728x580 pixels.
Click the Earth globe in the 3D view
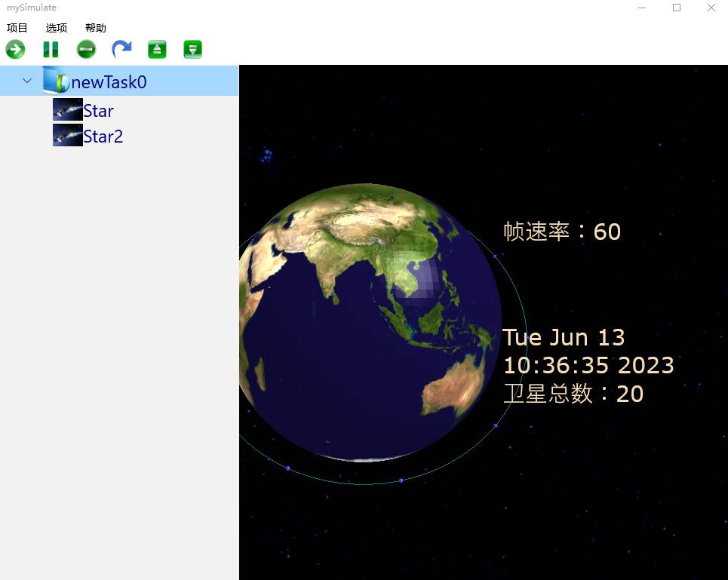tap(370, 323)
